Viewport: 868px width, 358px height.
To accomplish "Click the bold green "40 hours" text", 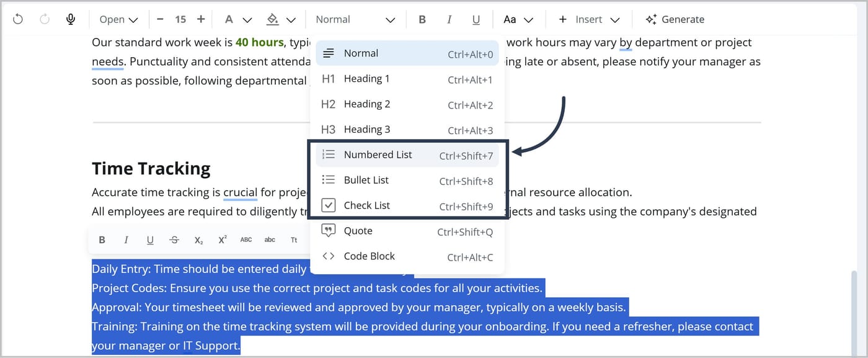I will coord(259,43).
